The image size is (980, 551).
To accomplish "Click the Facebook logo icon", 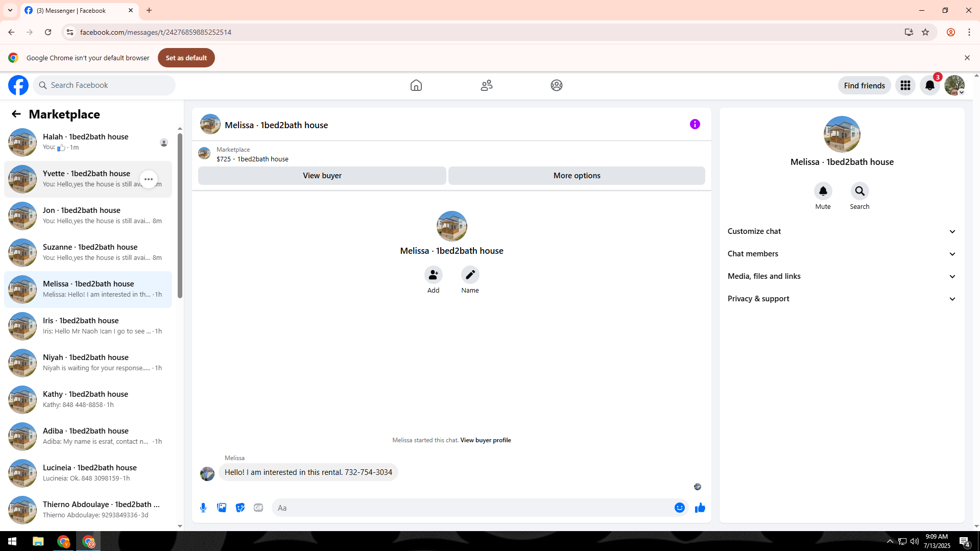I will point(18,85).
